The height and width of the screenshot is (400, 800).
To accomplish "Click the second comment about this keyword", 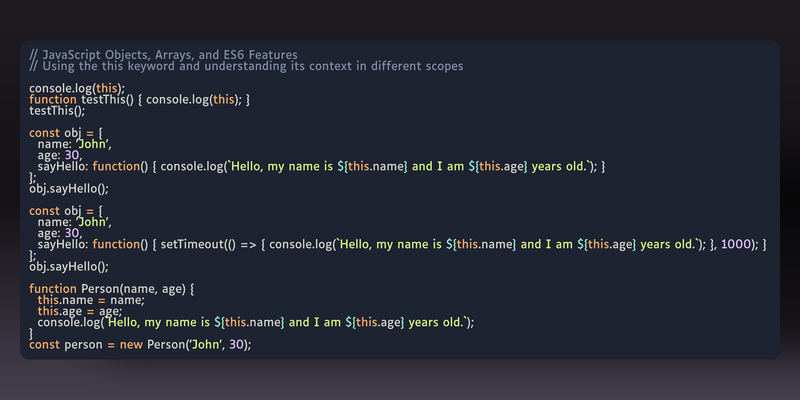I will pyautogui.click(x=246, y=66).
